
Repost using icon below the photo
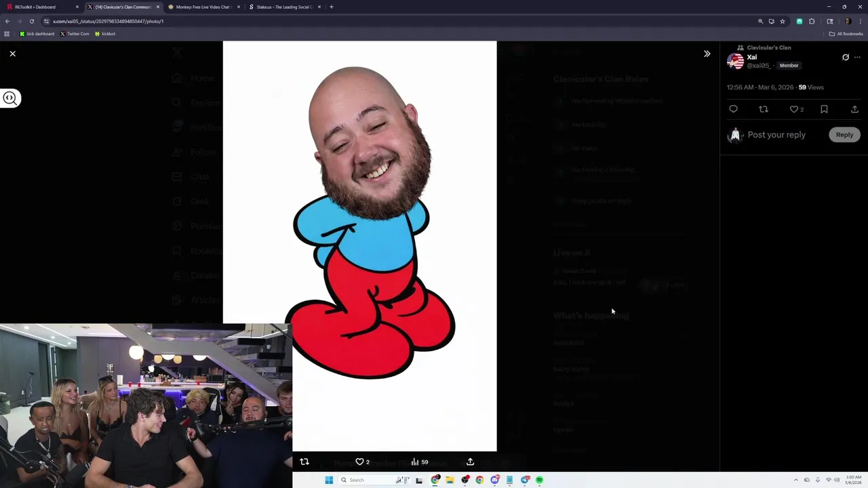coord(304,462)
